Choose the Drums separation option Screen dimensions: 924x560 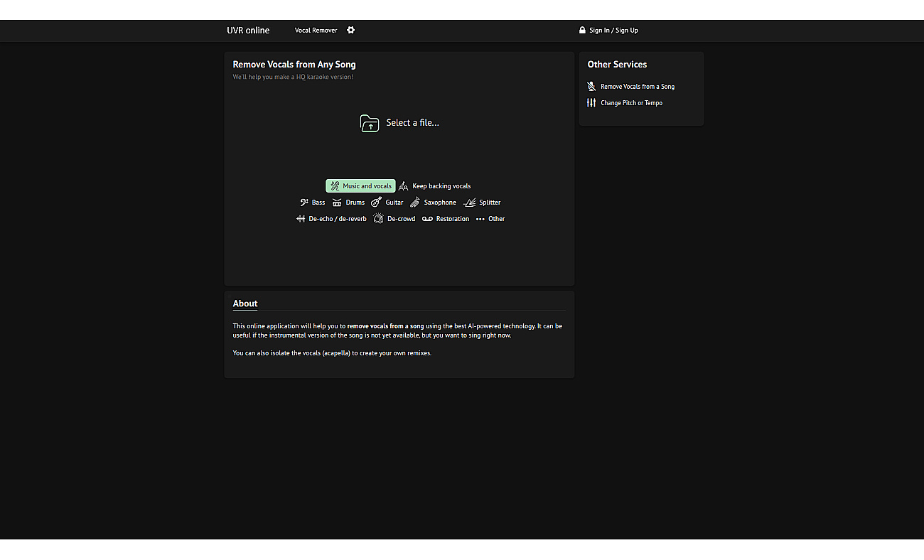click(x=348, y=203)
